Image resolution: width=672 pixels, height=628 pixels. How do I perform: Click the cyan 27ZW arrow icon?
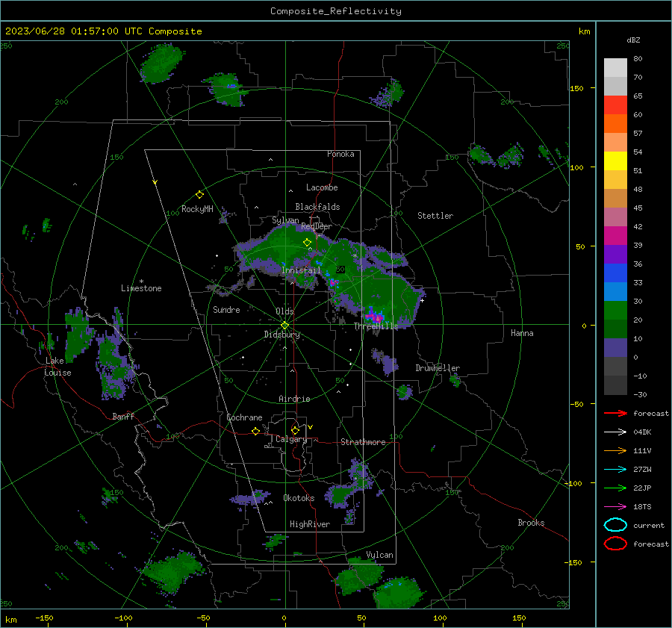(x=615, y=470)
